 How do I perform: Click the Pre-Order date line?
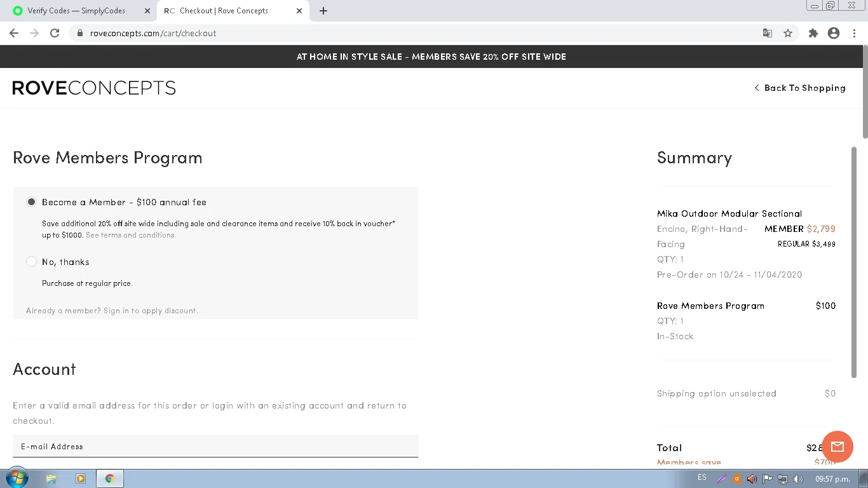(x=729, y=274)
